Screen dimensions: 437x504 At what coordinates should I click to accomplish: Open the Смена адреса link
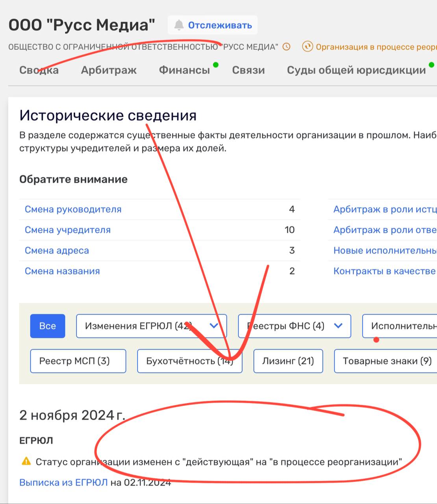click(57, 250)
